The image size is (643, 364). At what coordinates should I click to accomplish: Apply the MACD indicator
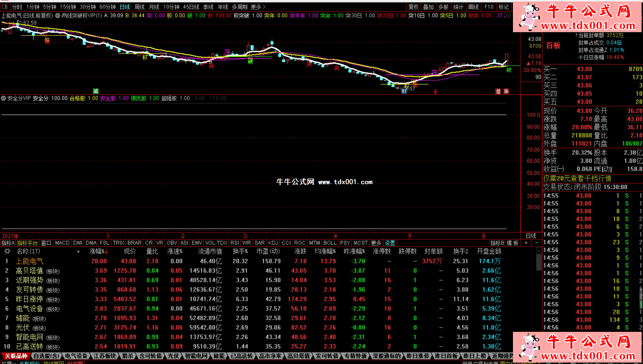[62, 243]
